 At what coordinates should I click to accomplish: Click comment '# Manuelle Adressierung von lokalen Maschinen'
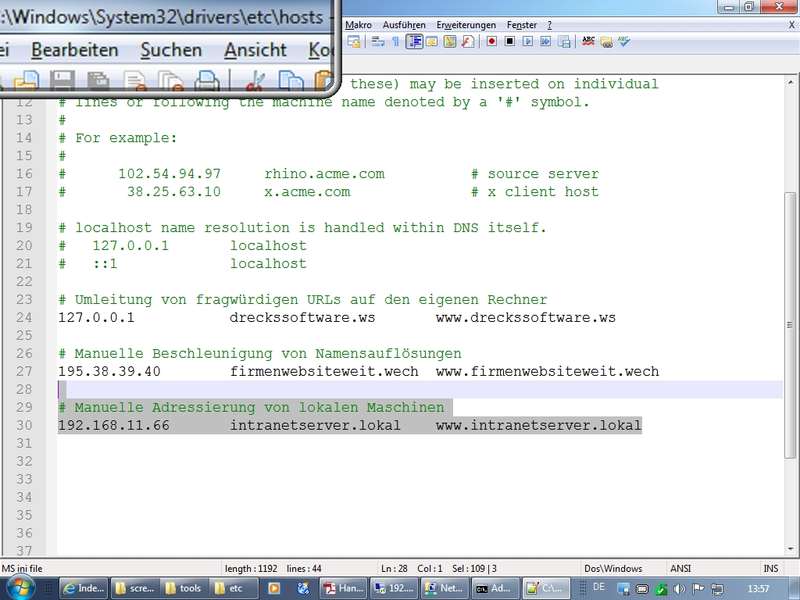point(251,407)
